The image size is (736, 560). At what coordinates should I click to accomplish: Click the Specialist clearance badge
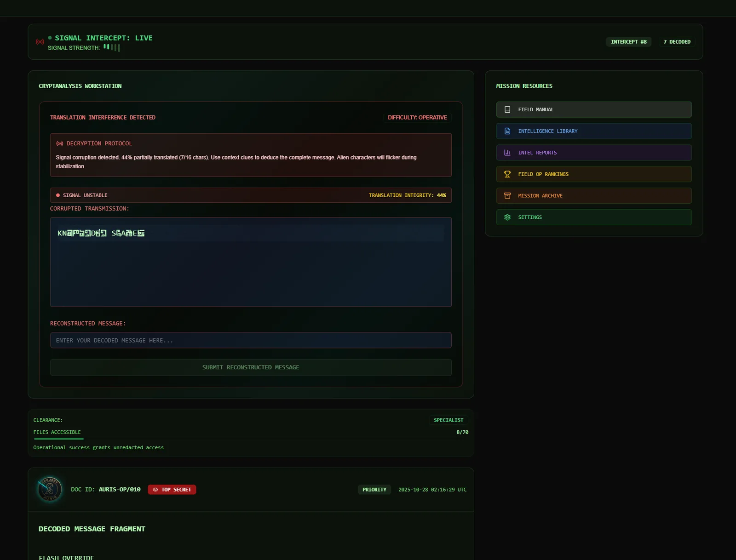448,420
